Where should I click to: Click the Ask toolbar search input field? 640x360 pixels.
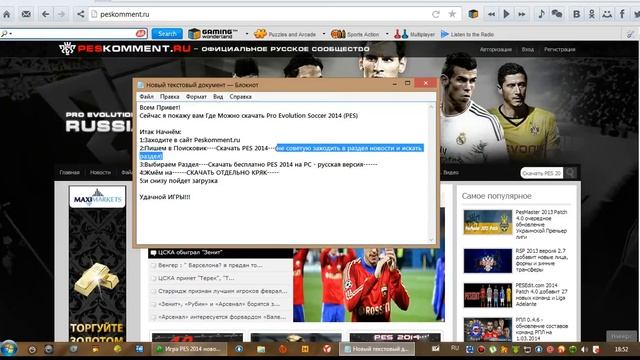[x=73, y=33]
